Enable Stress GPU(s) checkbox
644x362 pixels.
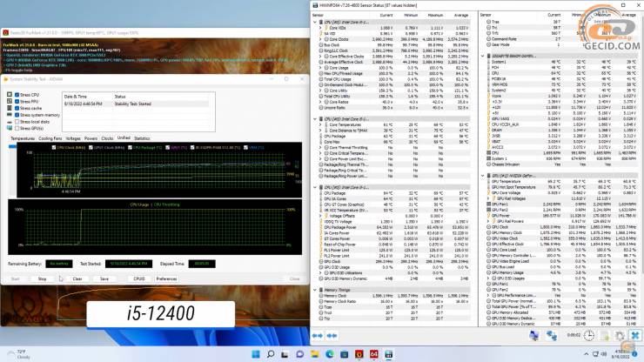pyautogui.click(x=17, y=128)
